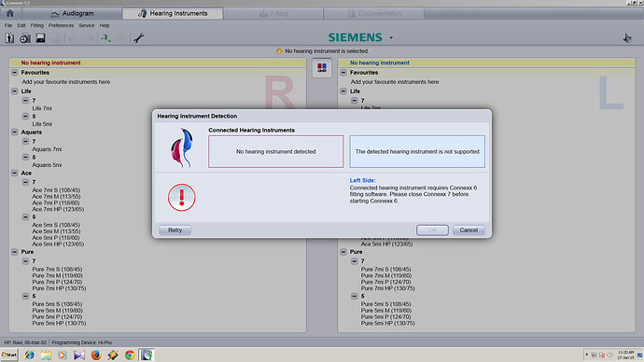Open the File menu
644x362 pixels.
tap(8, 25)
